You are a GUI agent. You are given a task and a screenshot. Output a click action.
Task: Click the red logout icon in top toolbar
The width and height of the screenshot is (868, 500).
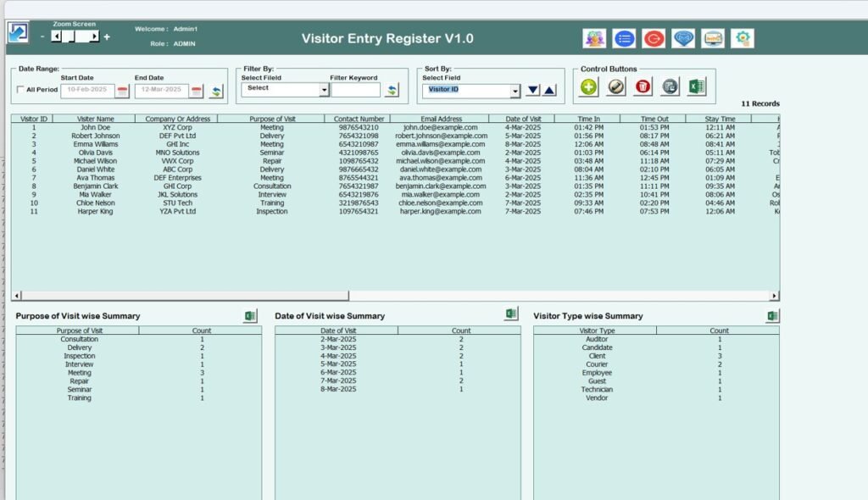click(x=654, y=37)
